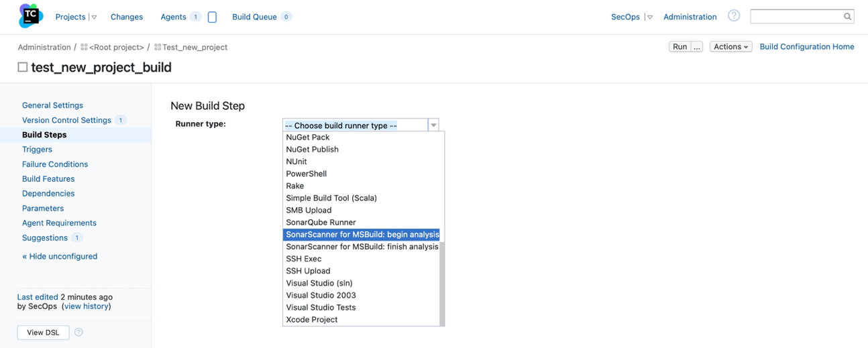This screenshot has height=348, width=868.
Task: Click the runner type dropdown arrow
Action: [x=433, y=125]
